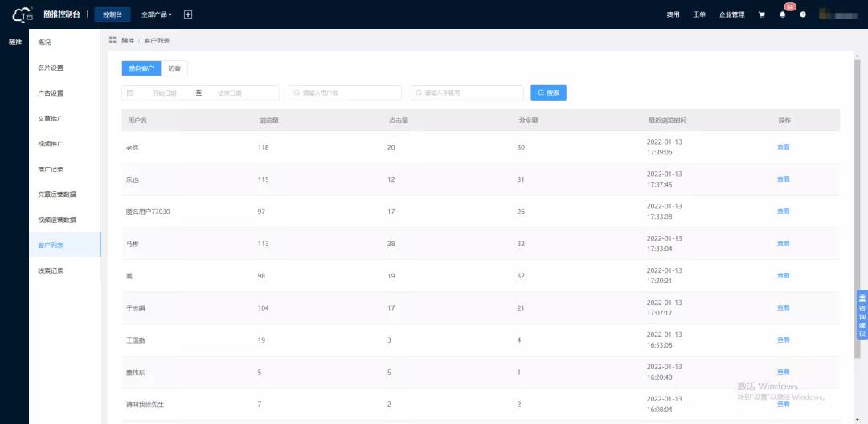Screen dimensions: 868x424
Task: Open the 开始日期 start date picker
Action: (x=165, y=93)
